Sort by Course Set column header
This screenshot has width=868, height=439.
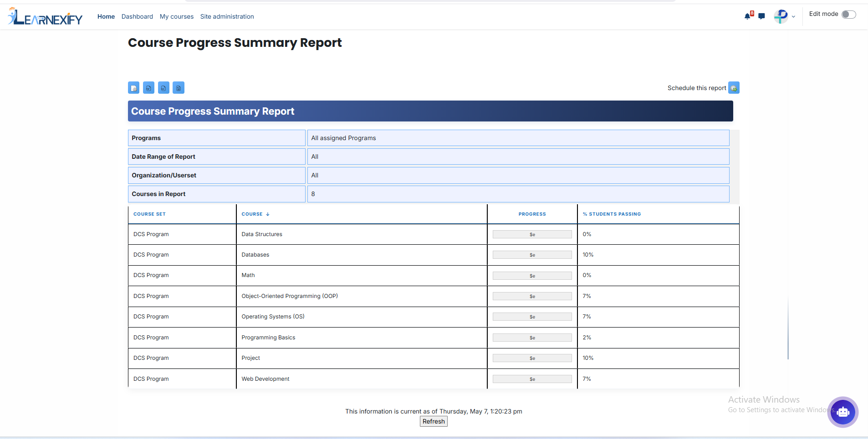click(x=149, y=214)
